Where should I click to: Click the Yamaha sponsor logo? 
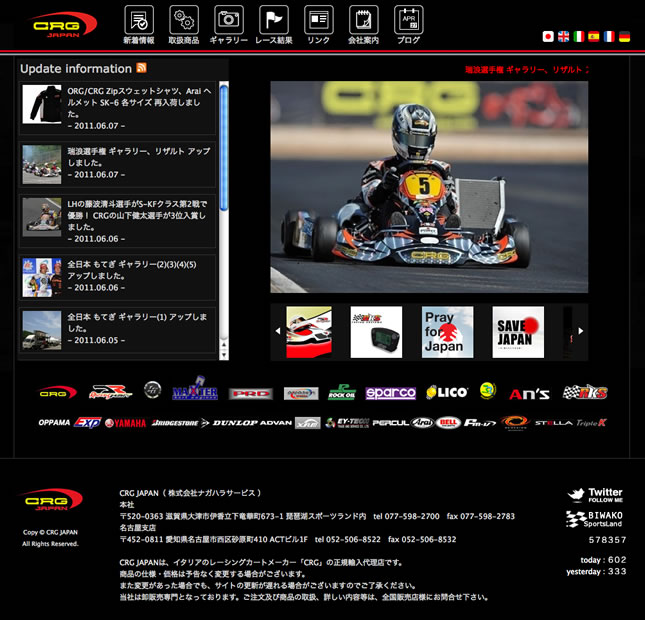(x=125, y=423)
